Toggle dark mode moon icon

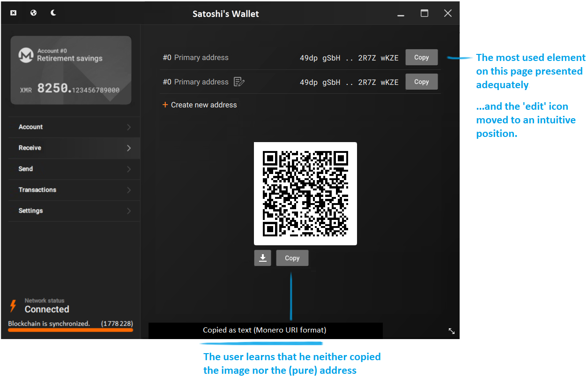[x=53, y=13]
